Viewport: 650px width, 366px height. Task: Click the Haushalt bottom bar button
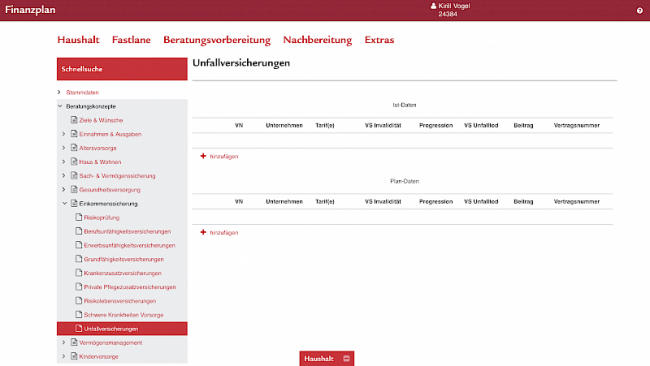(x=327, y=359)
